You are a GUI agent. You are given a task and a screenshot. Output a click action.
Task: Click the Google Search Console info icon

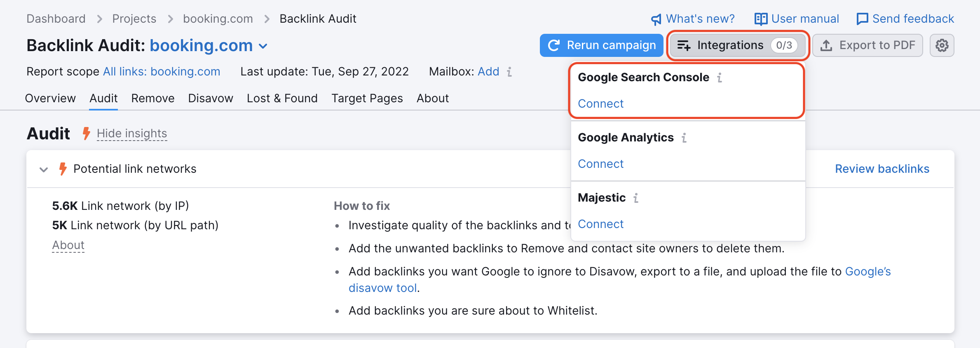(720, 78)
